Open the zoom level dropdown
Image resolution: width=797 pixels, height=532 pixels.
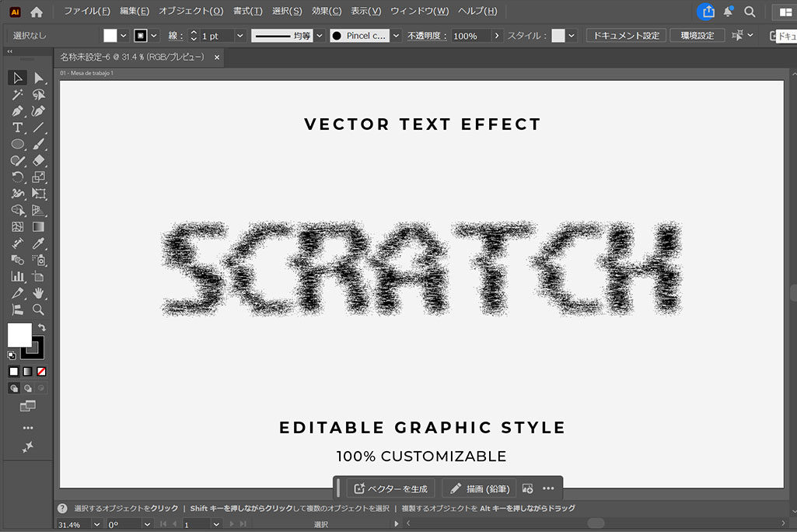[x=96, y=524]
